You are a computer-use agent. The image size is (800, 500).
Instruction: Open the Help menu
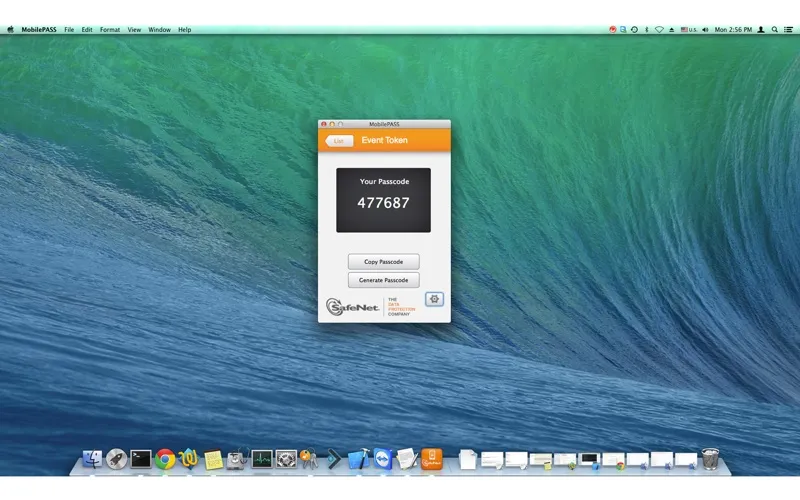(185, 30)
